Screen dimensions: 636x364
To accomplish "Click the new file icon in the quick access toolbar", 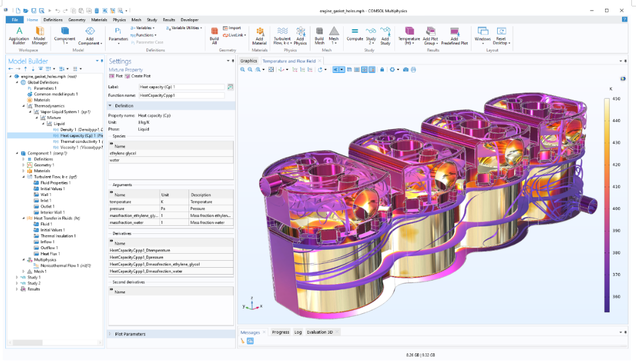I will (18, 10).
